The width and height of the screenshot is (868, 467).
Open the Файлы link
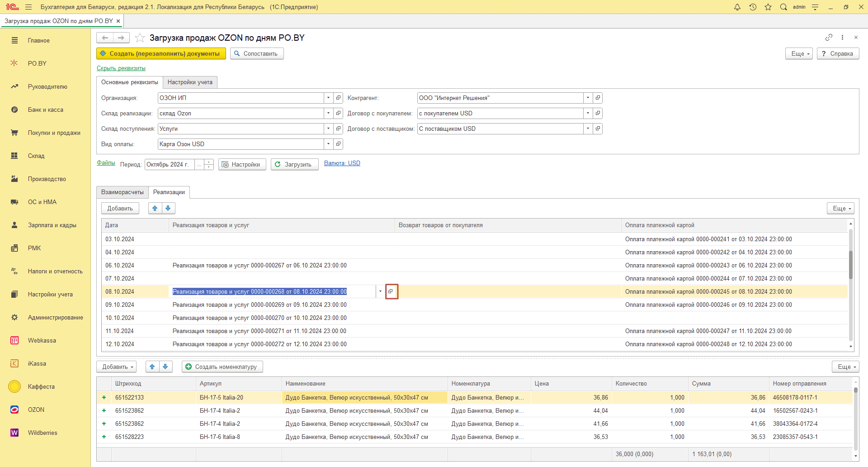[x=106, y=163]
